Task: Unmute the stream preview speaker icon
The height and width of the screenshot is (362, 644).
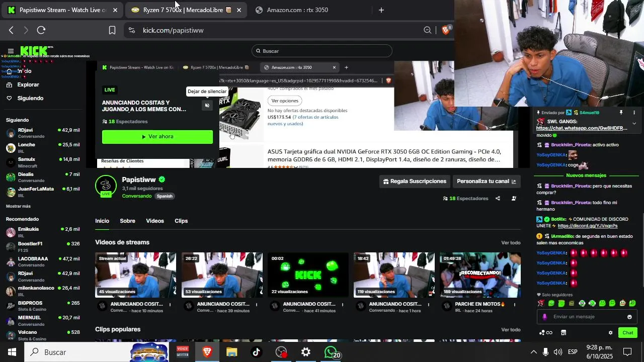Action: coord(207,105)
